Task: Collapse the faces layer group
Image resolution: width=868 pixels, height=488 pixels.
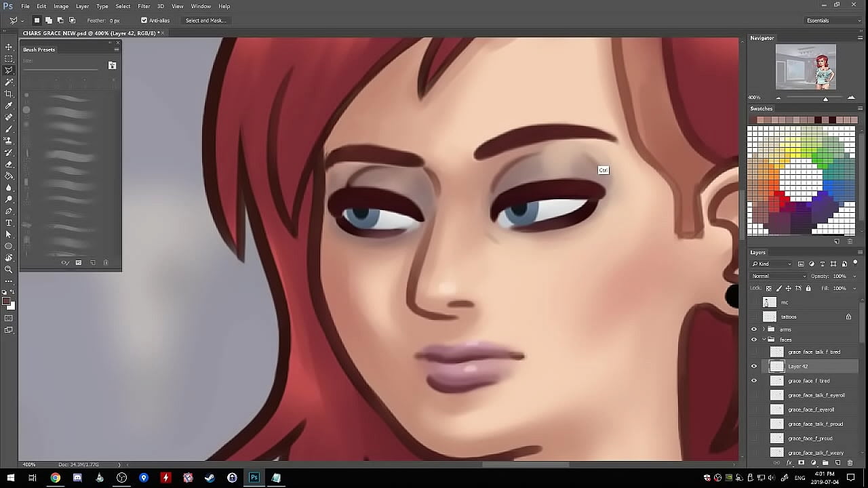Action: (x=764, y=340)
